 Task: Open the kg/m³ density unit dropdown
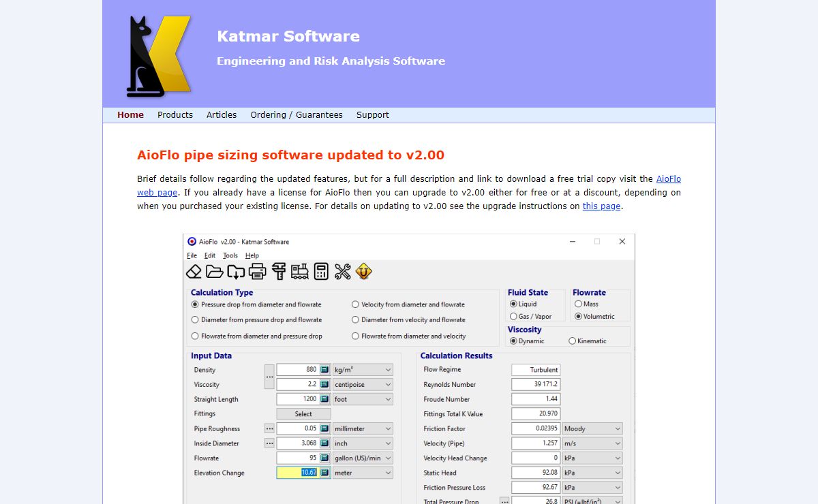tap(363, 370)
